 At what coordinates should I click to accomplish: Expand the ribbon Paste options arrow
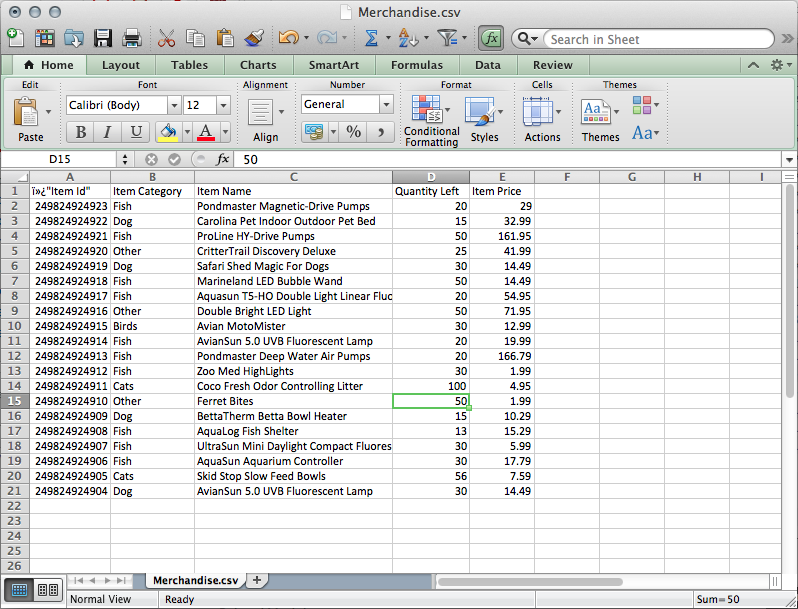(x=48, y=111)
